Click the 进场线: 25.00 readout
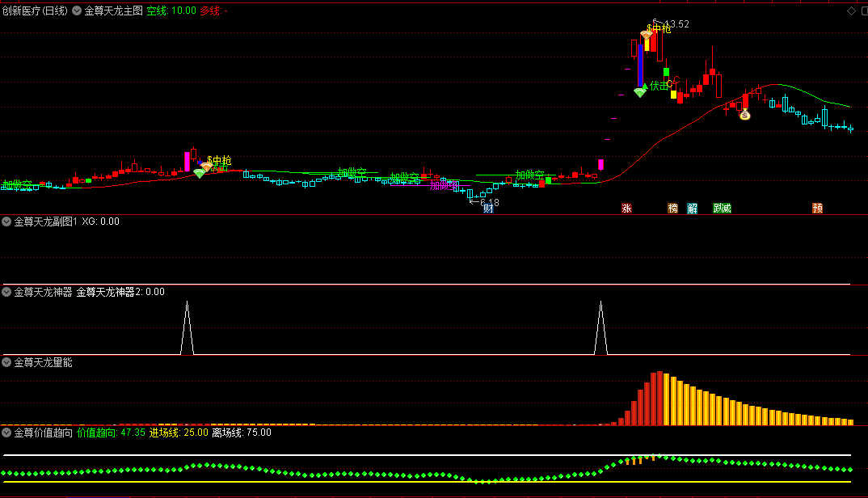The width and height of the screenshot is (868, 498). [x=179, y=433]
